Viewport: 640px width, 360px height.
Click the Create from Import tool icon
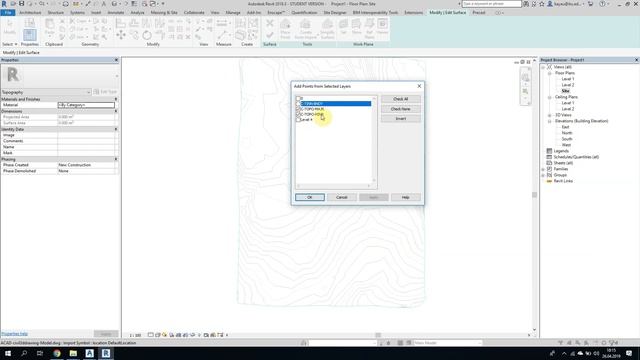[x=306, y=29]
